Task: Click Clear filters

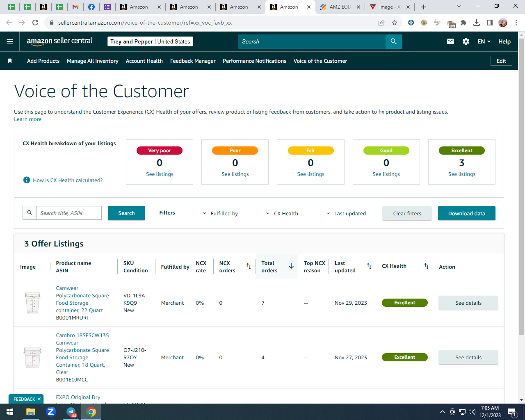Action: pyautogui.click(x=407, y=213)
